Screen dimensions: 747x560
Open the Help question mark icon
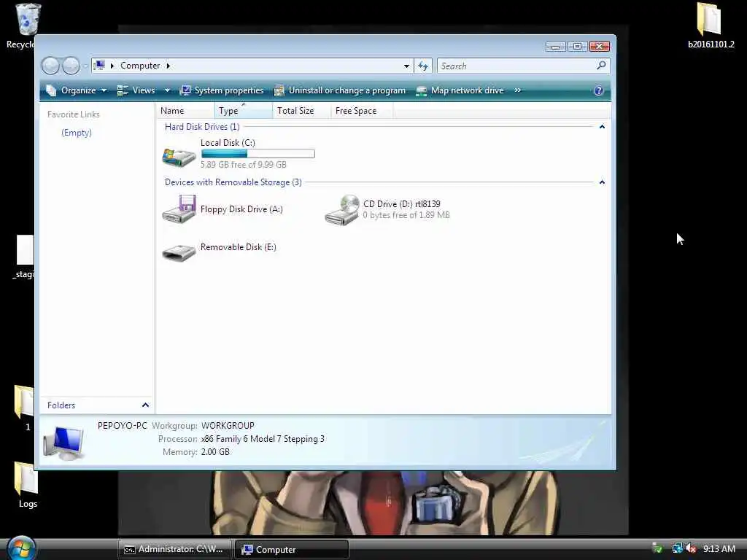599,90
